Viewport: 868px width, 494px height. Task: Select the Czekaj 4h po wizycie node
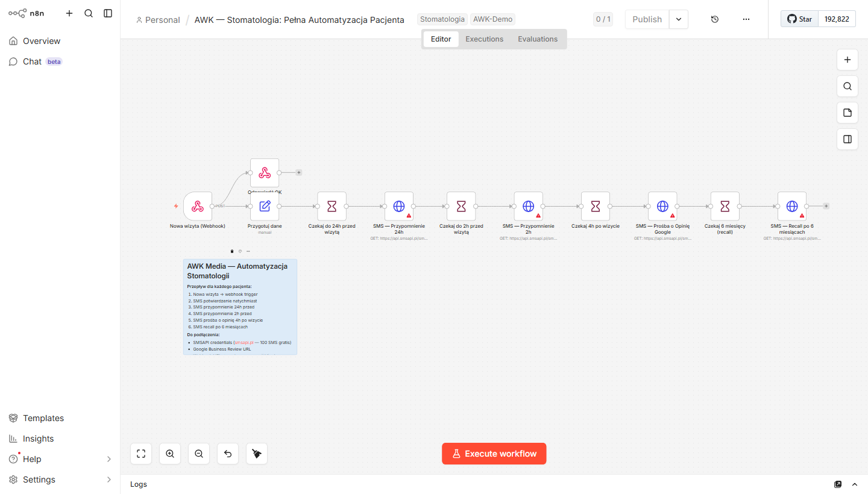(x=596, y=207)
